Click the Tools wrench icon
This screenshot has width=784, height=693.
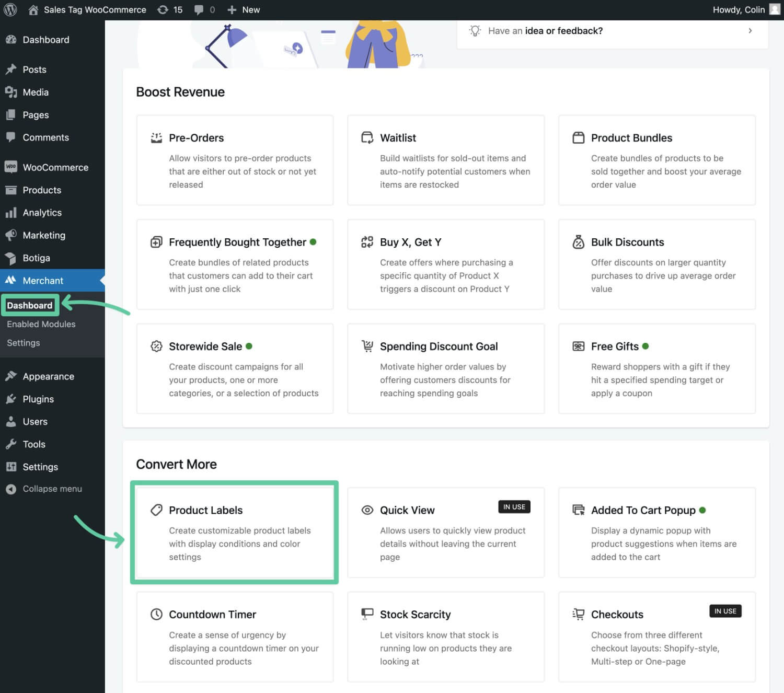(x=11, y=444)
